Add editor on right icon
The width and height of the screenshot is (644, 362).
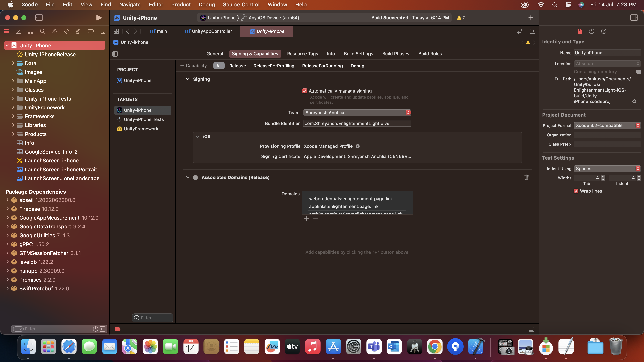click(533, 31)
